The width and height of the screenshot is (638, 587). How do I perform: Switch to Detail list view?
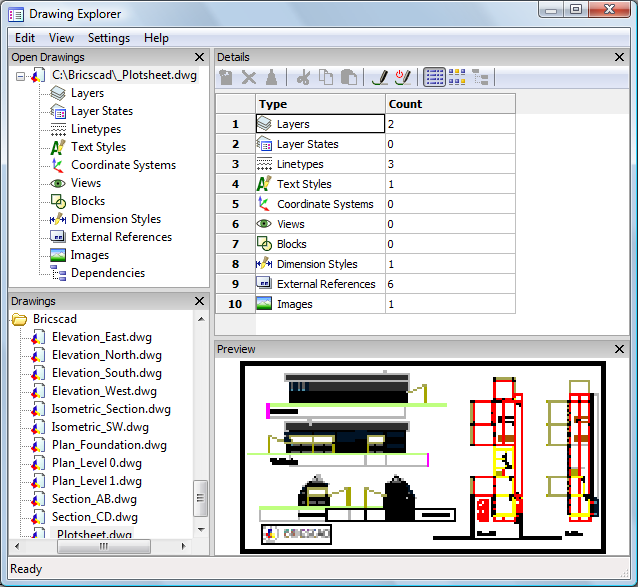[435, 77]
